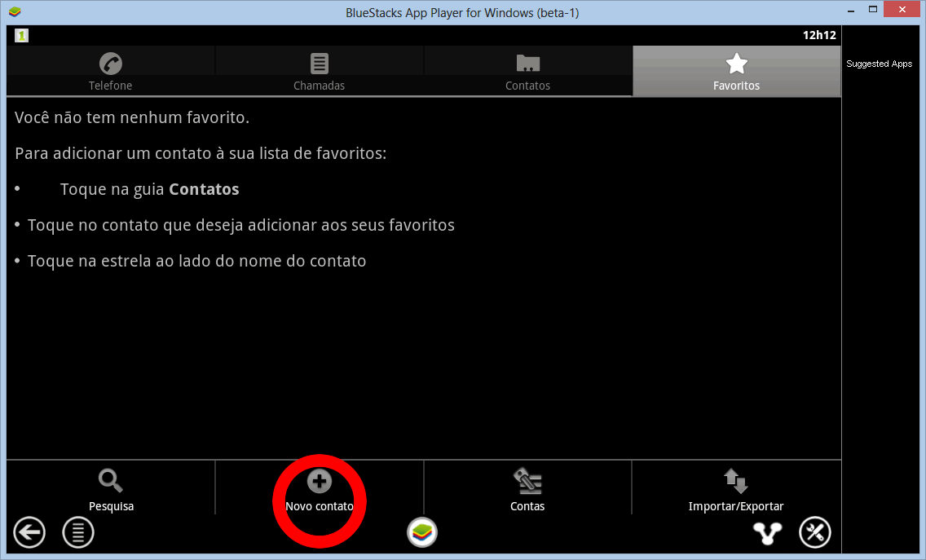Click the BlueStacks home icon

pos(422,532)
